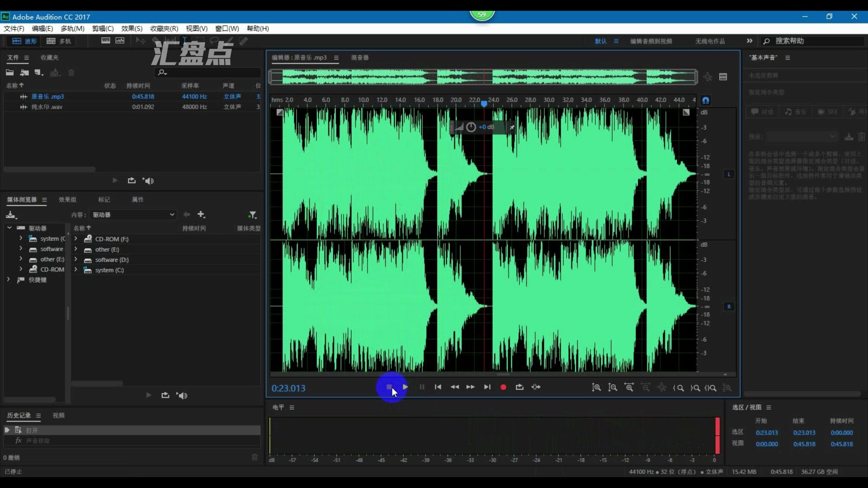Move playhead to previous marker
The width and height of the screenshot is (868, 488).
point(438,387)
